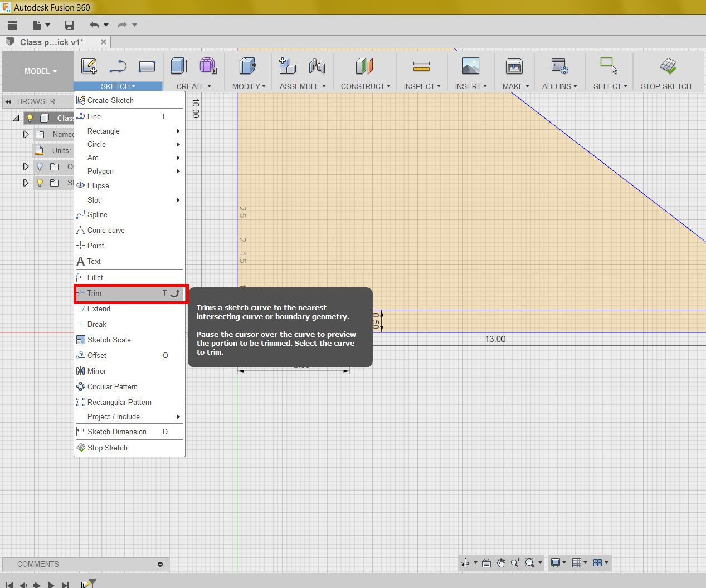
Task: Expand the Rectangle submenu
Action: tap(103, 131)
